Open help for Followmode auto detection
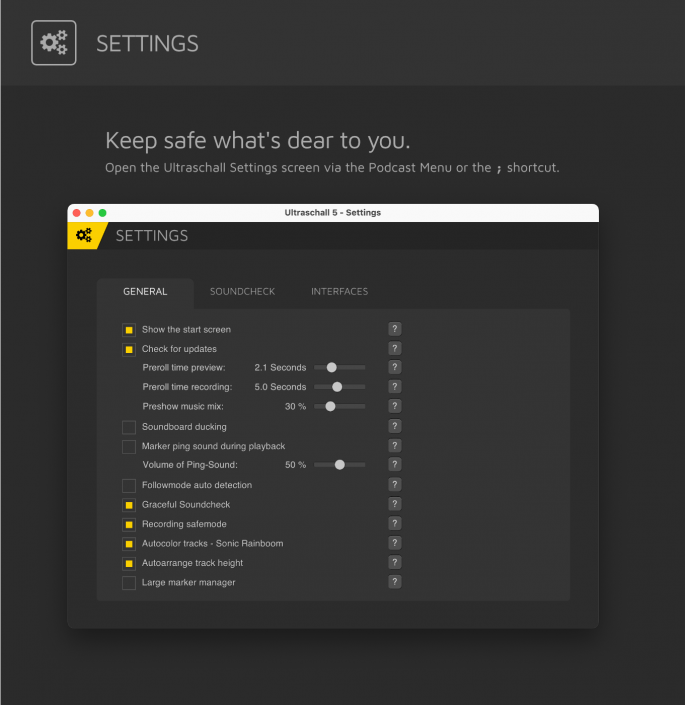685x705 pixels. (395, 485)
